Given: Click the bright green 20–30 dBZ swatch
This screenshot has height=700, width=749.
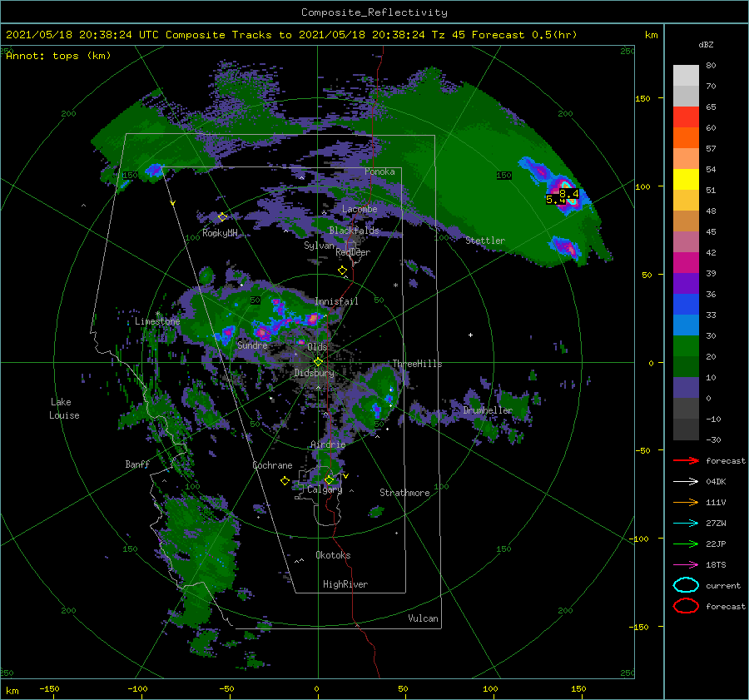Looking at the screenshot, I should coord(686,346).
